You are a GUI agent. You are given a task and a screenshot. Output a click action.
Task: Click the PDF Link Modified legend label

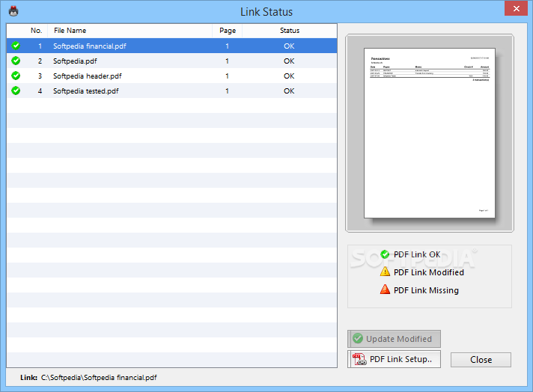tap(429, 272)
